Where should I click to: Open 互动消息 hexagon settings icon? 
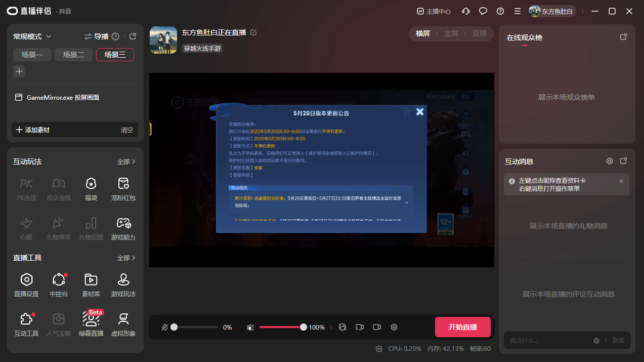point(610,161)
